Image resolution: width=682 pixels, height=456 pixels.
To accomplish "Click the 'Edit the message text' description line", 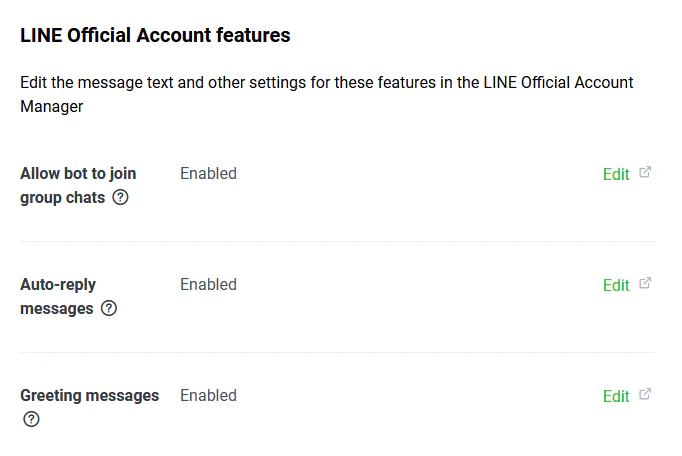I will tap(326, 82).
